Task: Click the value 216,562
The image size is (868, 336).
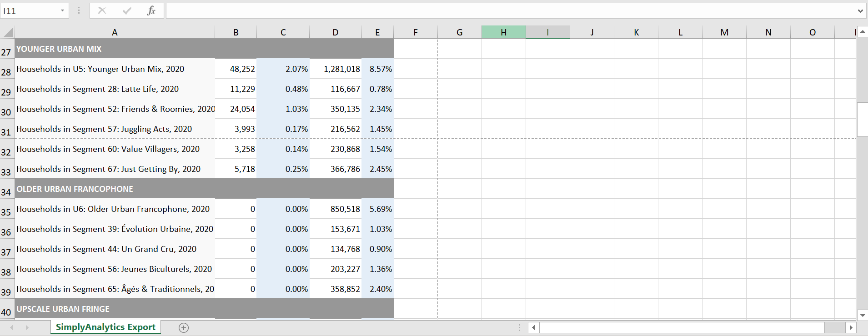Action: (x=345, y=129)
